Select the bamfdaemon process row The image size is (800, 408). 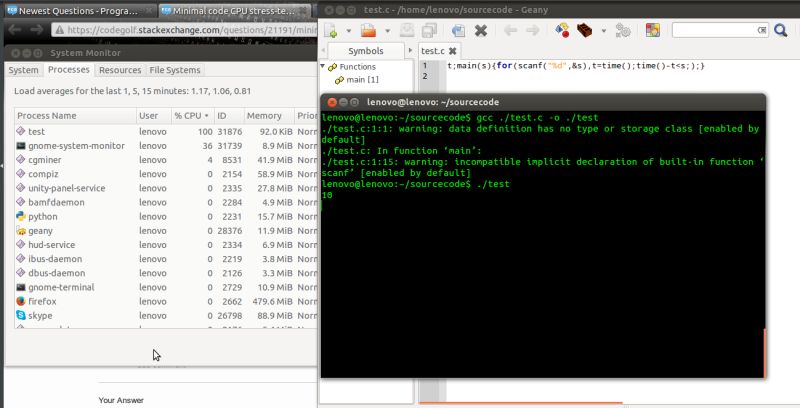click(166, 202)
